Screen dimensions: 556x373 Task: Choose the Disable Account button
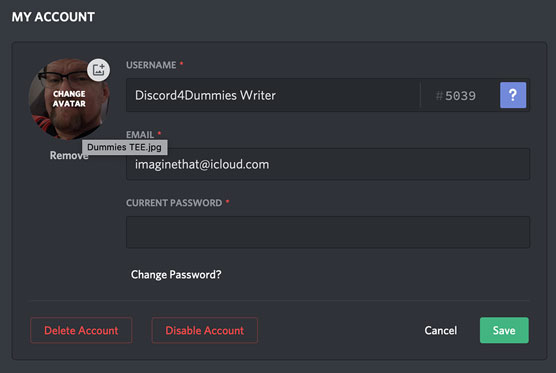[205, 330]
